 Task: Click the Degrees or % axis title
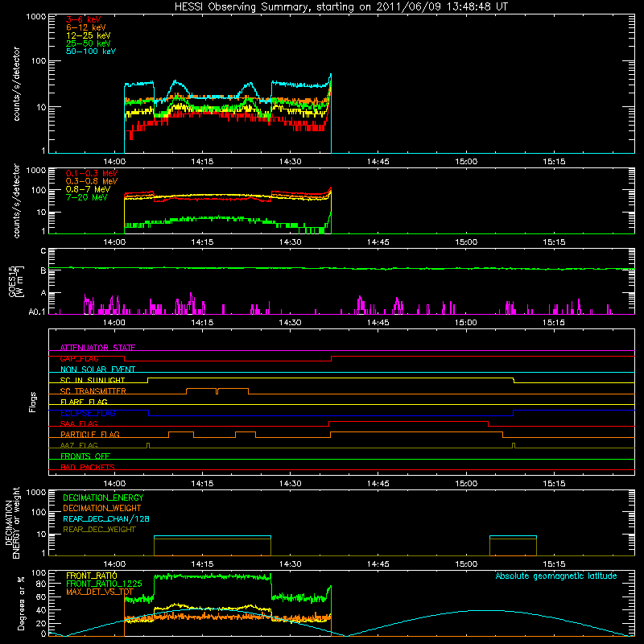click(x=22, y=603)
